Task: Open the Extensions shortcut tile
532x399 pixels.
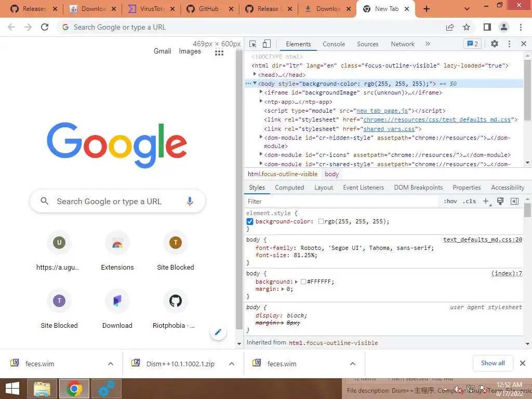Action: pyautogui.click(x=117, y=251)
